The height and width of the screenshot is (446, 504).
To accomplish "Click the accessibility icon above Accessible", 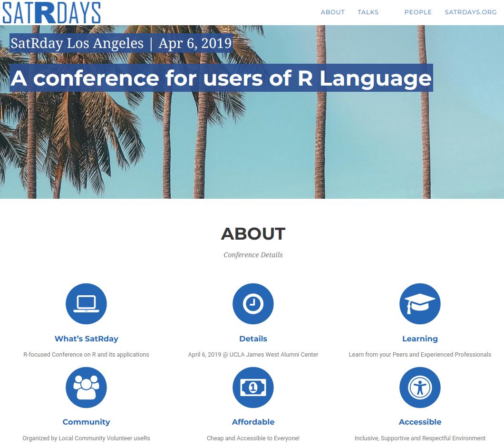I will coord(420,387).
